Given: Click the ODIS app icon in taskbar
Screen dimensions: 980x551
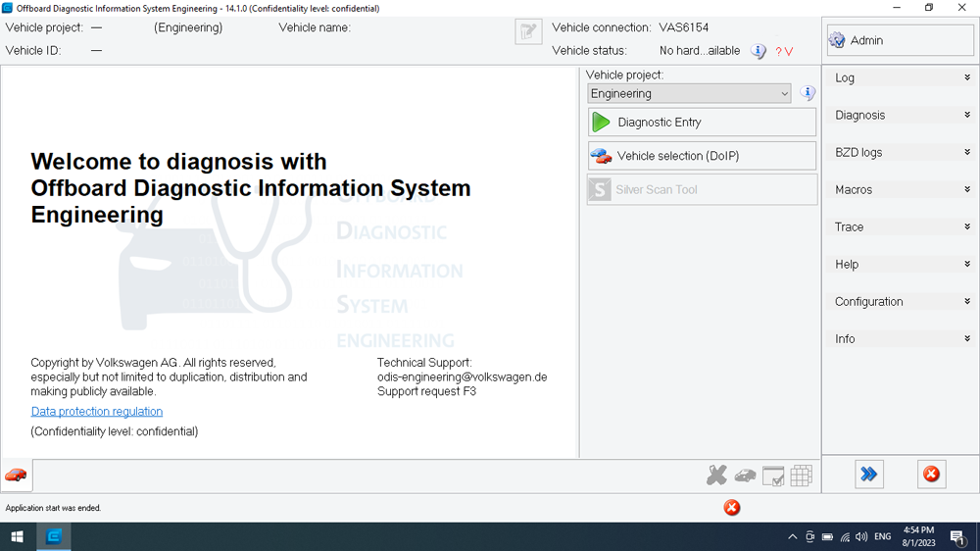Looking at the screenshot, I should 54,536.
